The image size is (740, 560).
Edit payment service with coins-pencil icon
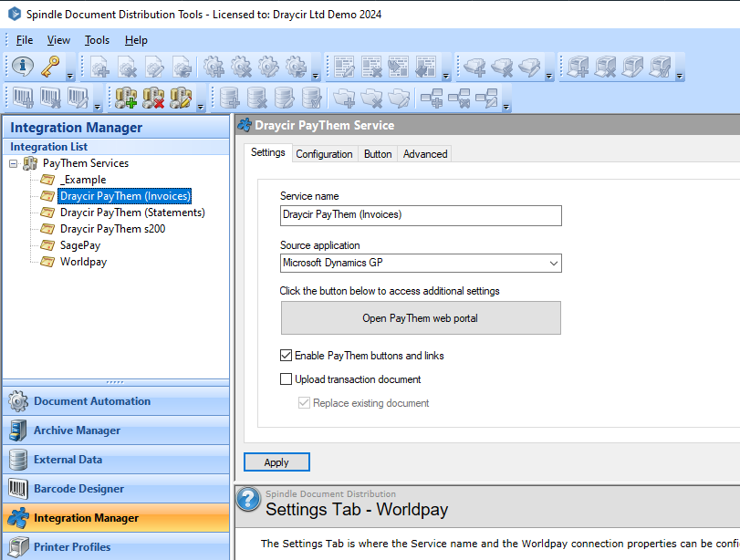coord(181,99)
